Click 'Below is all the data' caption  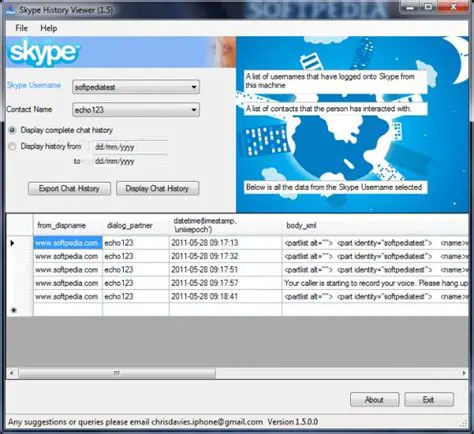pyautogui.click(x=335, y=187)
